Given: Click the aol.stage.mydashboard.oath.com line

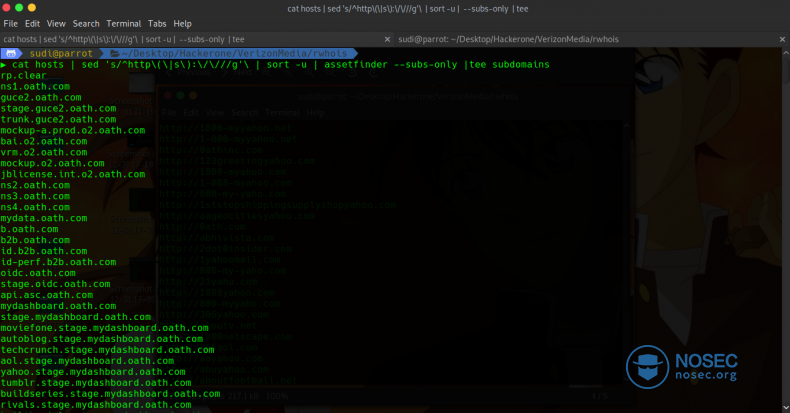Looking at the screenshot, I should click(x=87, y=361).
